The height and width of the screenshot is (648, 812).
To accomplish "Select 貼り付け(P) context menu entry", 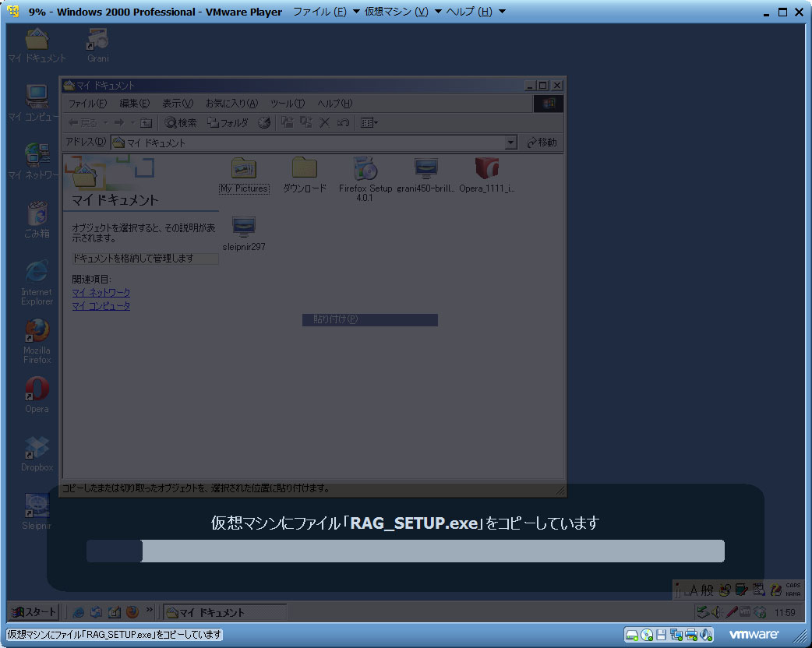I will click(369, 319).
